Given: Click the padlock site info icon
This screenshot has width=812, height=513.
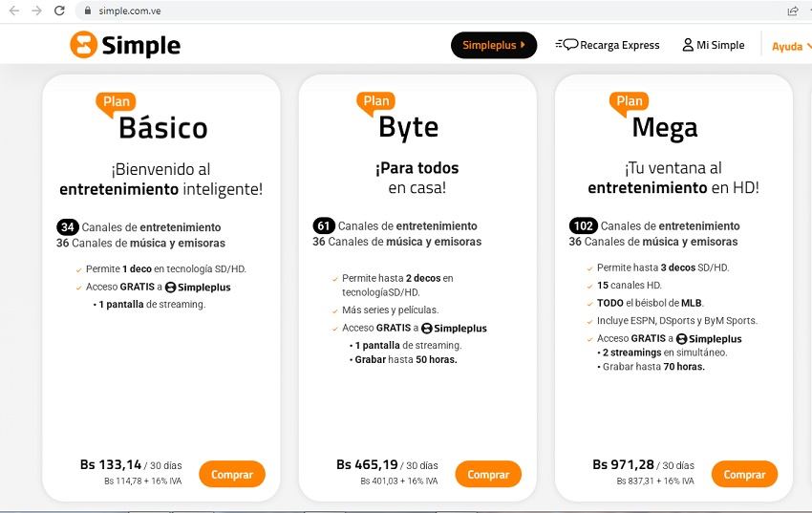Looking at the screenshot, I should coord(86,11).
